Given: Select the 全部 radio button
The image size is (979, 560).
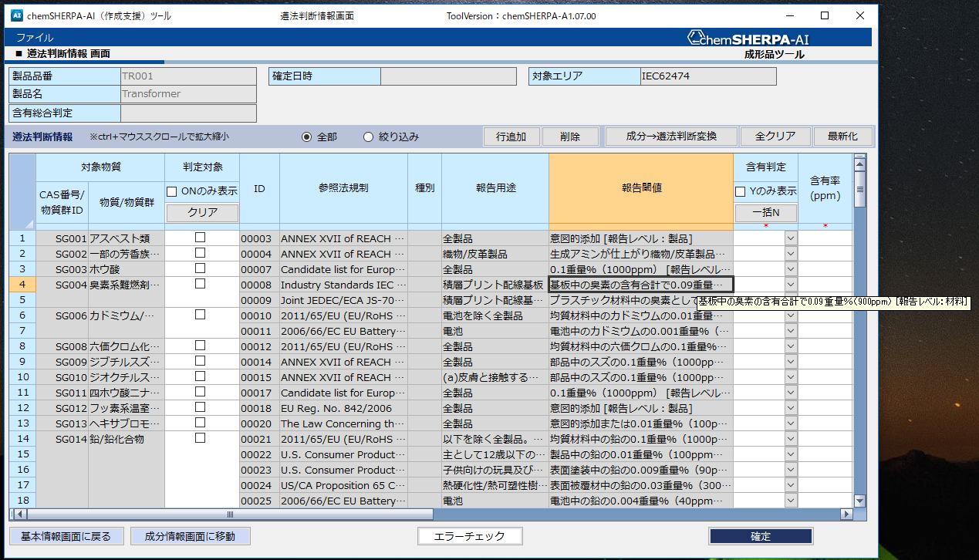Looking at the screenshot, I should coord(307,137).
